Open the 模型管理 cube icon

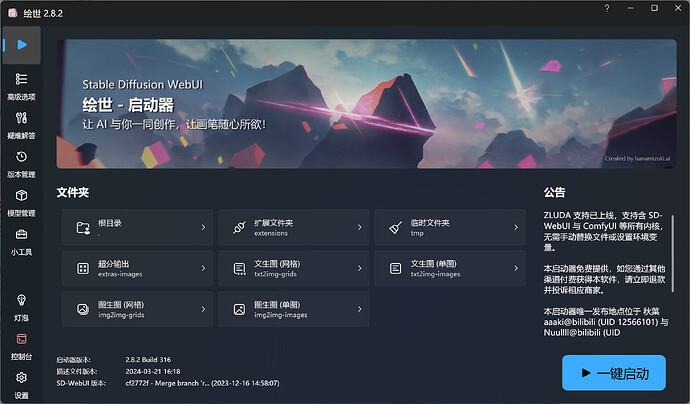pyautogui.click(x=21, y=195)
